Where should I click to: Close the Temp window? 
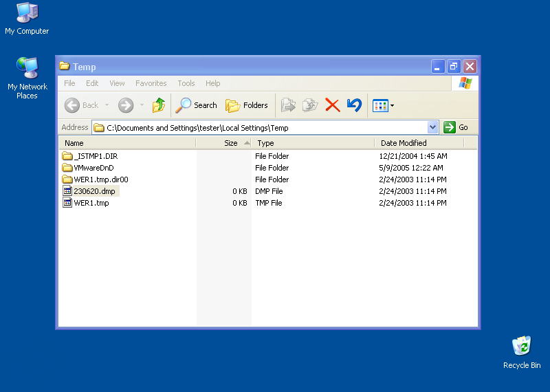click(x=470, y=66)
